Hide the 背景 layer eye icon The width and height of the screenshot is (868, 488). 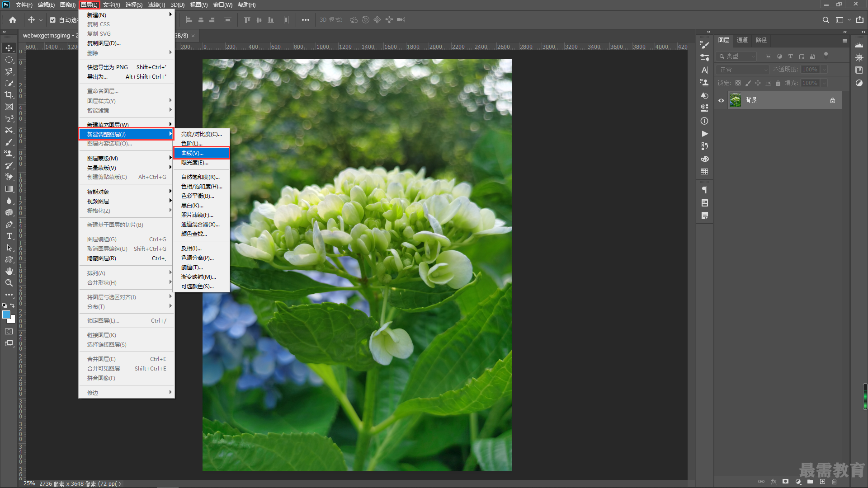click(722, 100)
